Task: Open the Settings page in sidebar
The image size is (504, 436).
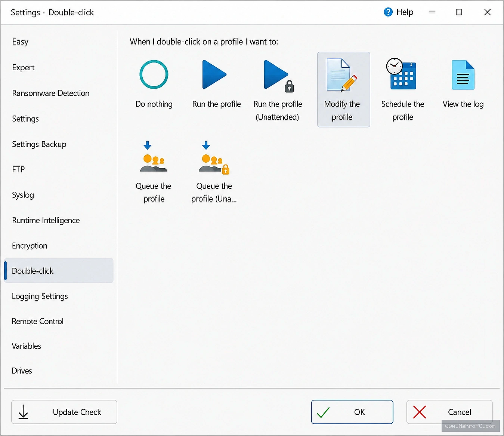Action: coord(59,119)
